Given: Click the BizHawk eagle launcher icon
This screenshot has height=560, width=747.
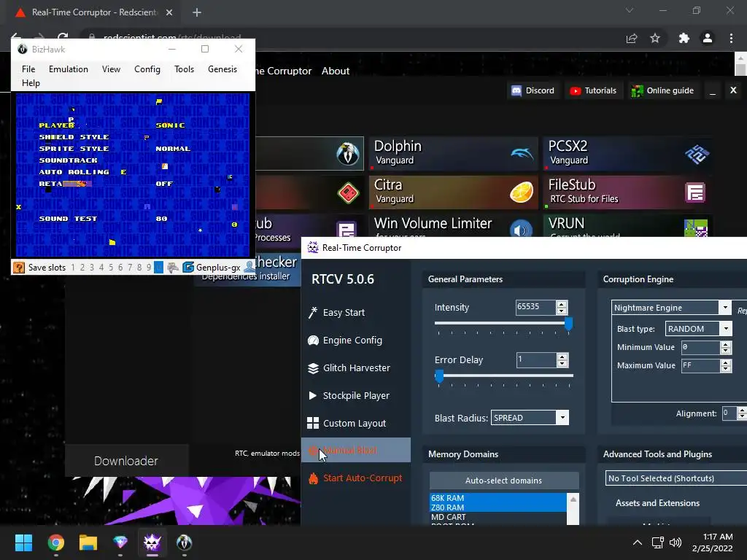Looking at the screenshot, I should coord(348,153).
